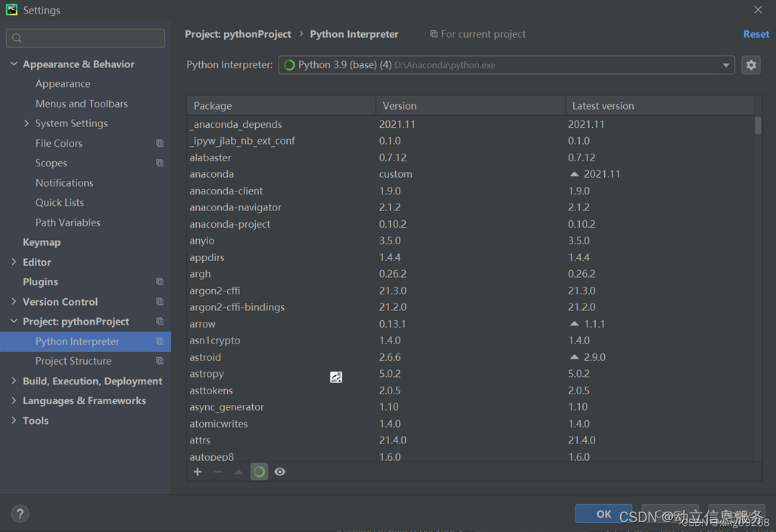Select the astropy package row
The height and width of the screenshot is (532, 776).
tap(470, 374)
